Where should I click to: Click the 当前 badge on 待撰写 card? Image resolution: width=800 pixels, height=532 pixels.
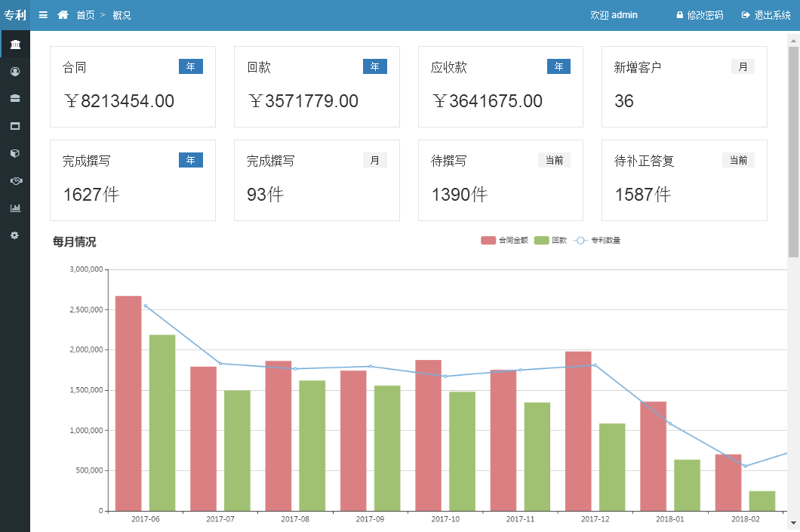[554, 160]
